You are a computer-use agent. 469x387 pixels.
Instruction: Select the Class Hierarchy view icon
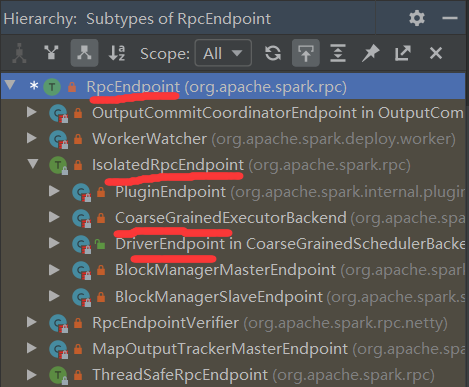tap(19, 53)
